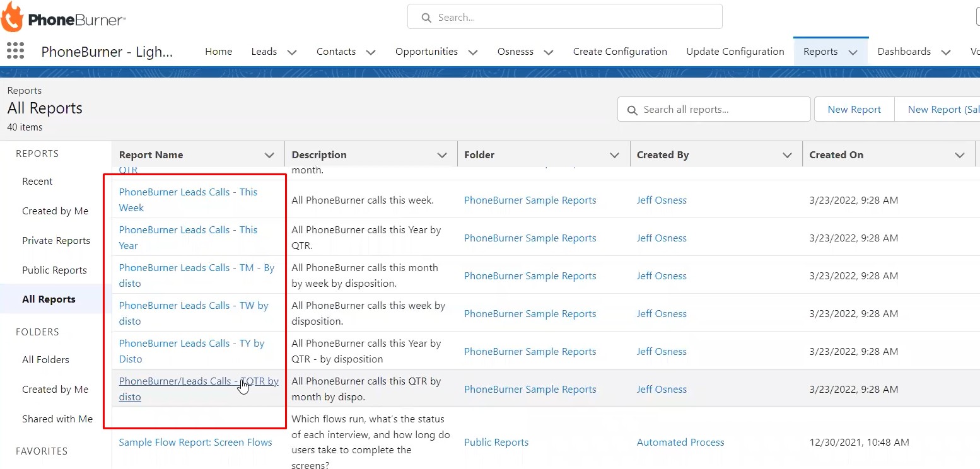980x469 pixels.
Task: Select Created by Me under Folders
Action: tap(55, 390)
